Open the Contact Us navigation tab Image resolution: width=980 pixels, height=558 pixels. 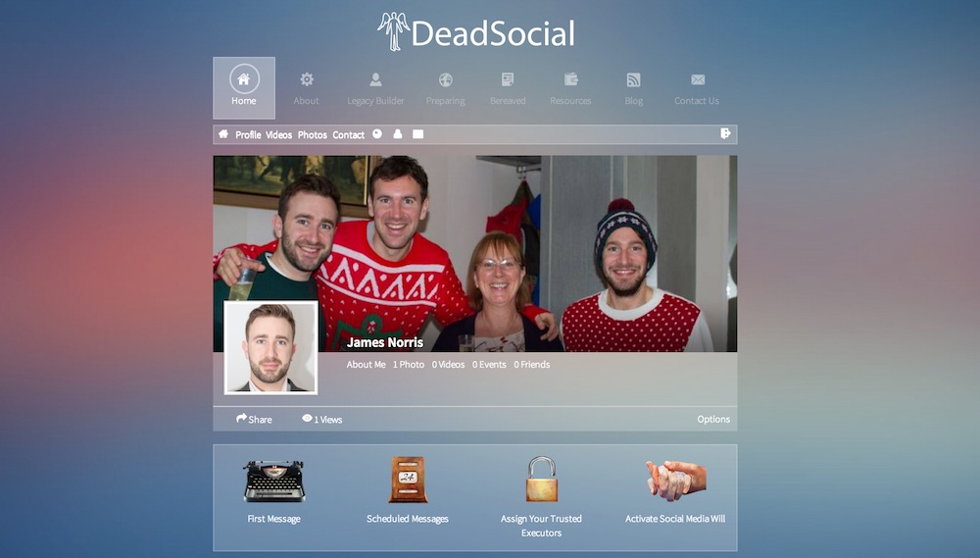(697, 88)
